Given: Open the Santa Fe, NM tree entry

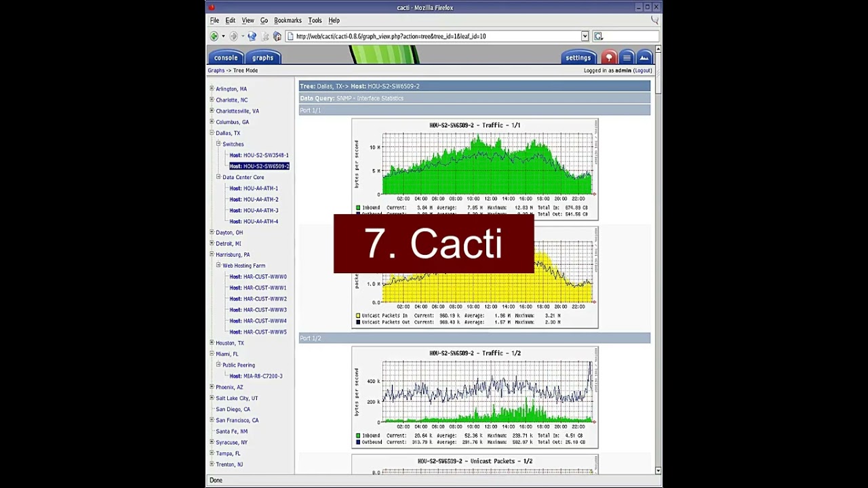Looking at the screenshot, I should tap(231, 431).
